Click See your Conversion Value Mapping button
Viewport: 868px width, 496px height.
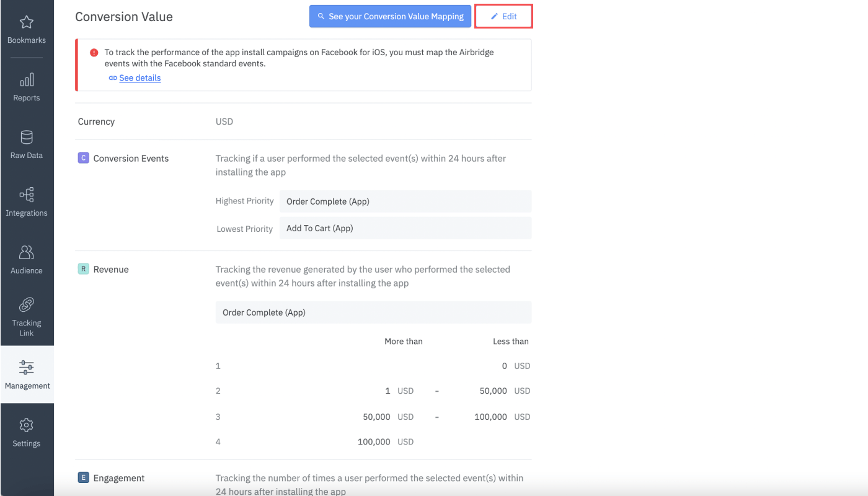coord(390,16)
